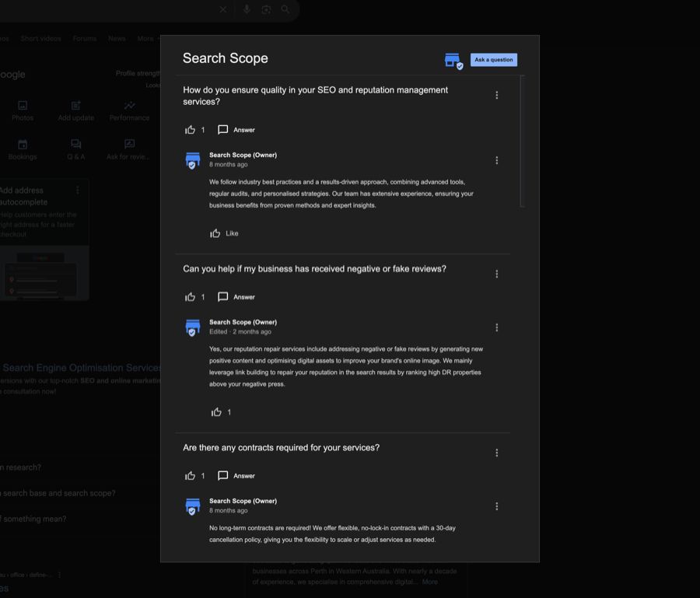Open options menu for fake reviews question

497,274
